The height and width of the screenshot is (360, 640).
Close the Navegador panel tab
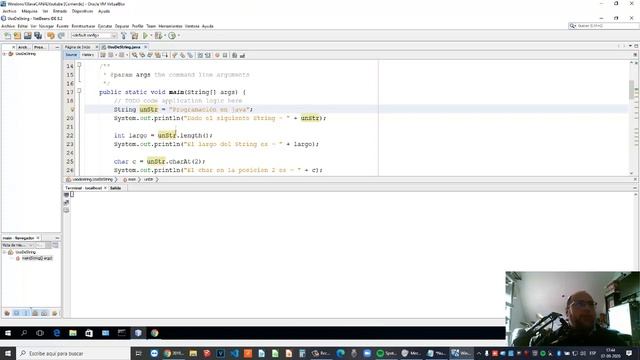coord(38,238)
